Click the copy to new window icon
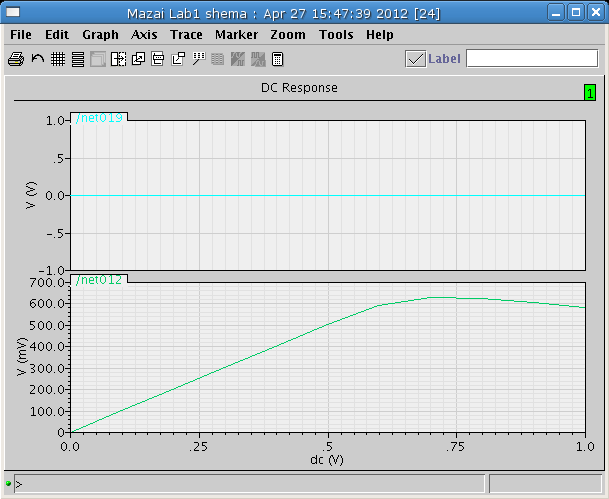Screen dimensions: 609x499 click(x=138, y=59)
